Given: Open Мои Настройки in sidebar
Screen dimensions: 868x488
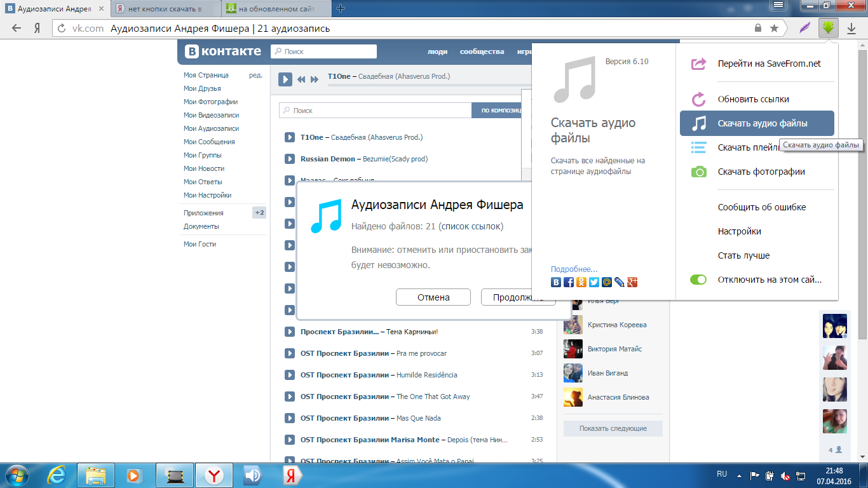Looking at the screenshot, I should [207, 195].
